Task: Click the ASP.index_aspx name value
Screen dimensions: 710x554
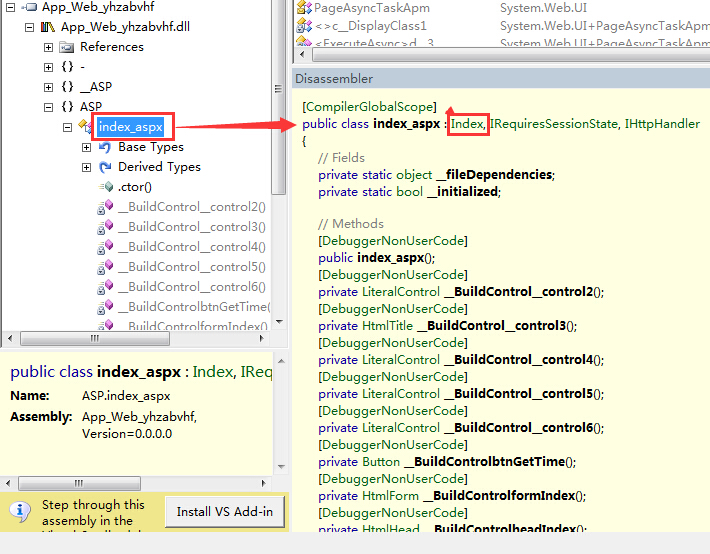Action: 126,396
